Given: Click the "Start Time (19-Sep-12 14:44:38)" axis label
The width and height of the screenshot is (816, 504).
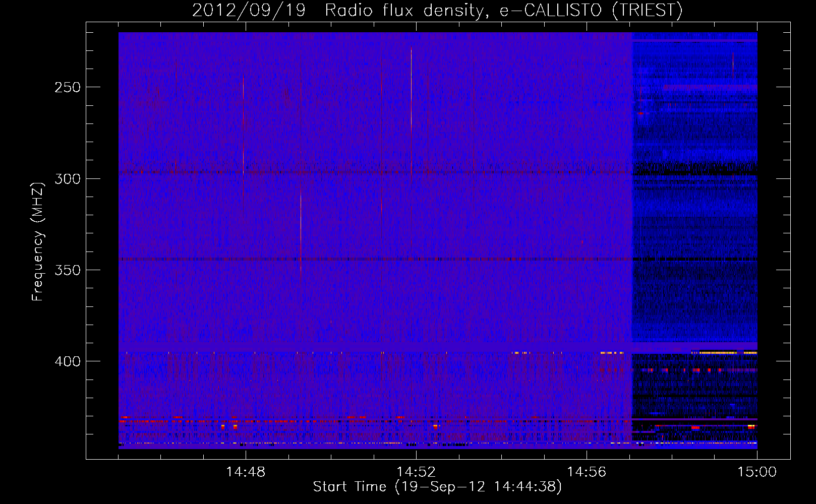Looking at the screenshot, I should pyautogui.click(x=437, y=487).
